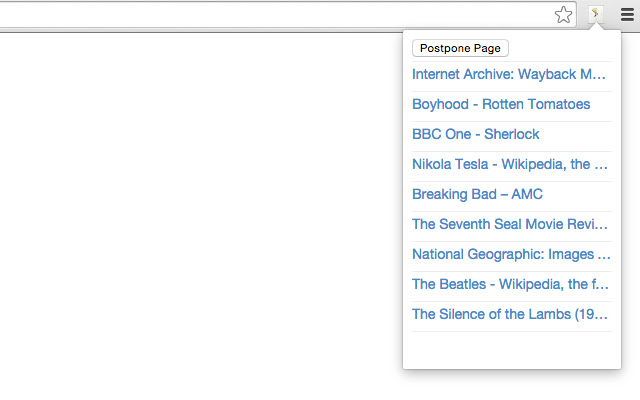Screen dimensions: 640x400
Task: Open The Silence of the Lambs link
Action: point(510,314)
